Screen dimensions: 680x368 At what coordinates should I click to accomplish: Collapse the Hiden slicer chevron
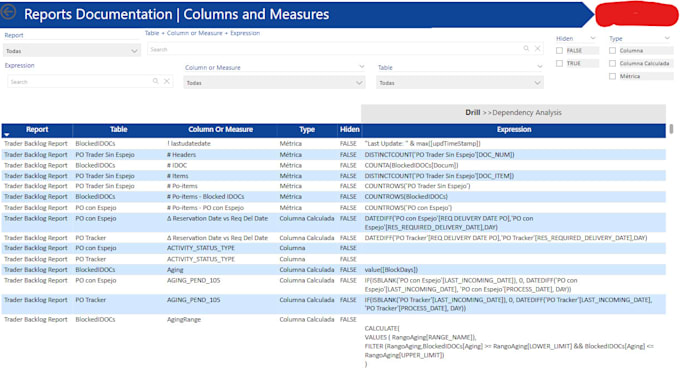pos(593,38)
